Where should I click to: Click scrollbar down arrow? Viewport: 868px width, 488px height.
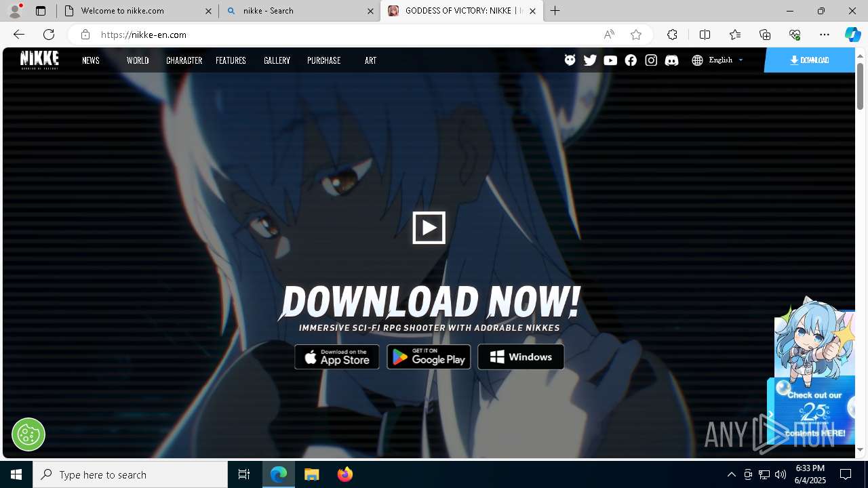pyautogui.click(x=860, y=449)
